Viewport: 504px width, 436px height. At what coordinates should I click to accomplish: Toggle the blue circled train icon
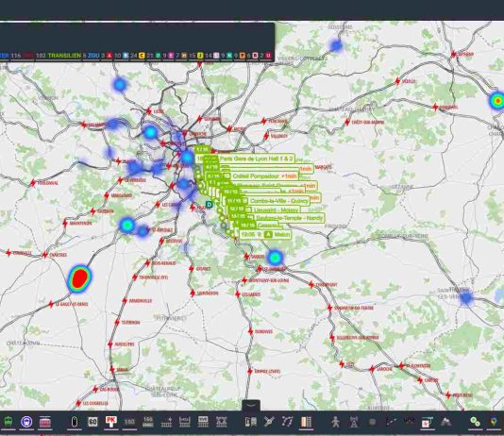(26, 422)
